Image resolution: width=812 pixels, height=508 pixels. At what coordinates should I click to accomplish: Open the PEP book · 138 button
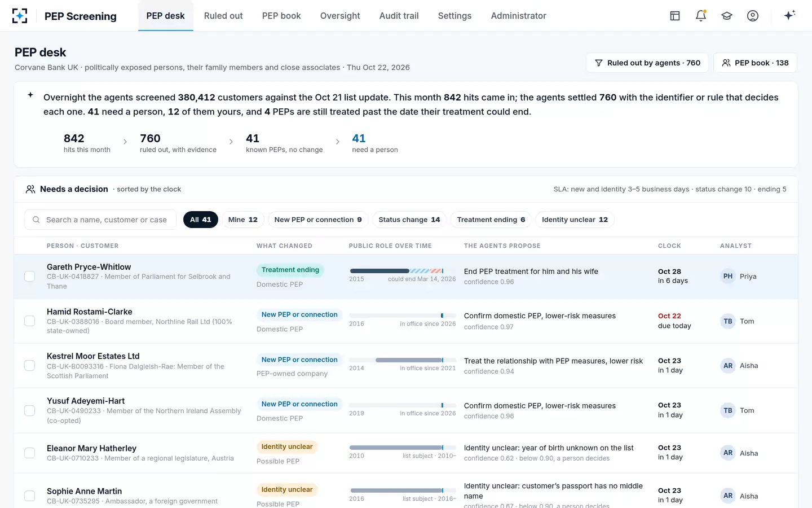[756, 63]
